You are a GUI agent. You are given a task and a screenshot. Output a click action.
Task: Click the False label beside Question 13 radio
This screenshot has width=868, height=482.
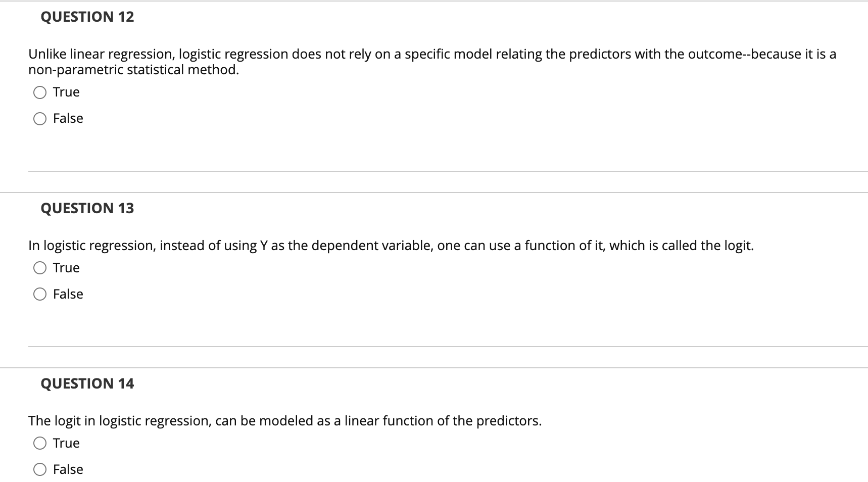pyautogui.click(x=68, y=294)
